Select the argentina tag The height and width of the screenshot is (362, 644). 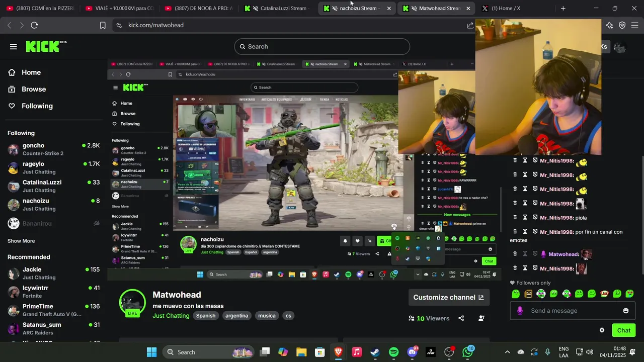click(237, 316)
